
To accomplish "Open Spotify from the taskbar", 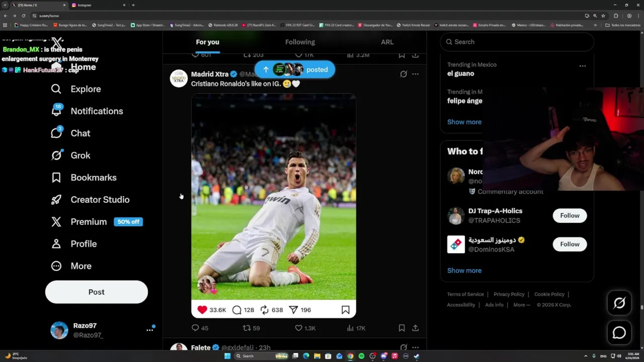I will coord(361,356).
